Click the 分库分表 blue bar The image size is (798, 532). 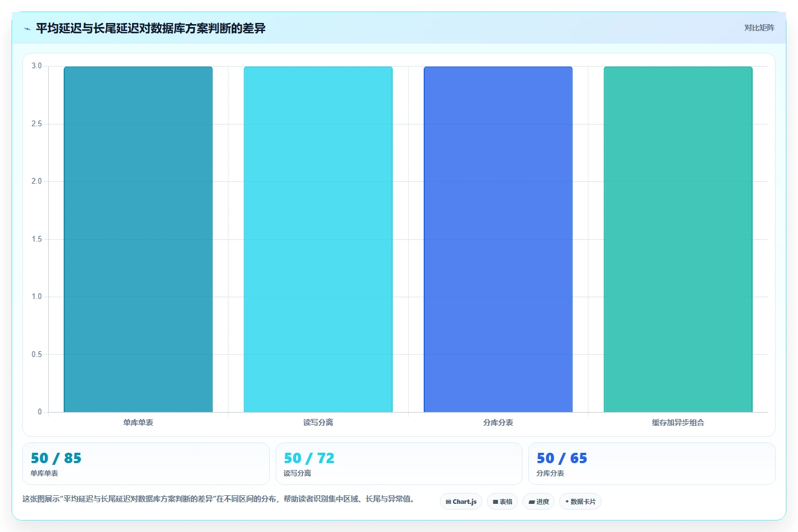498,239
